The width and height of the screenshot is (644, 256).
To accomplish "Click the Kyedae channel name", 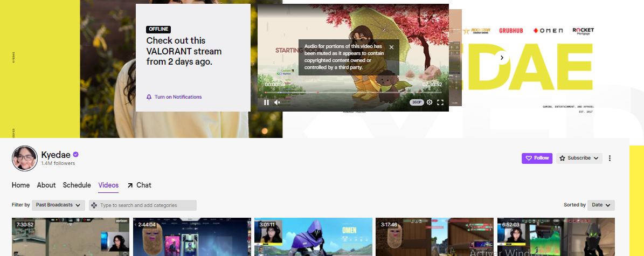I will [56, 155].
